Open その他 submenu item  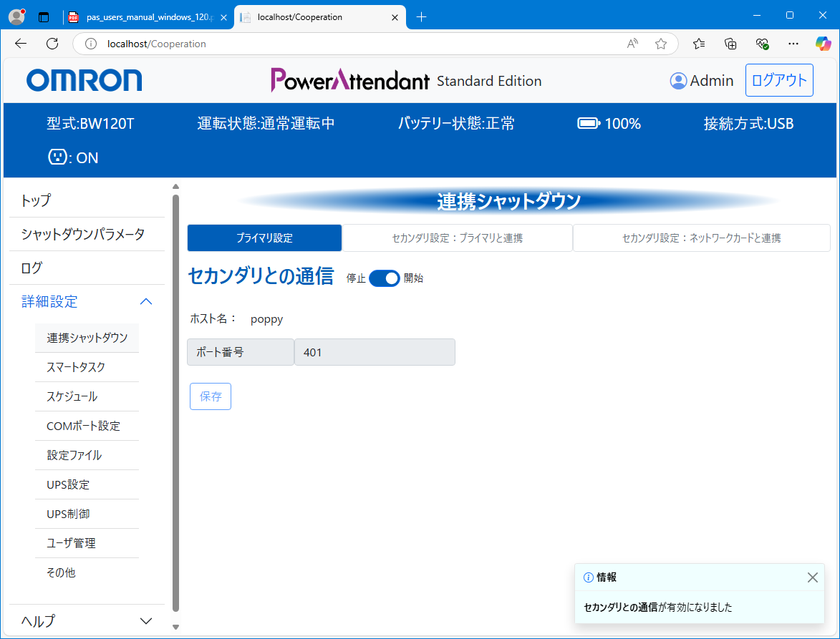point(87,572)
